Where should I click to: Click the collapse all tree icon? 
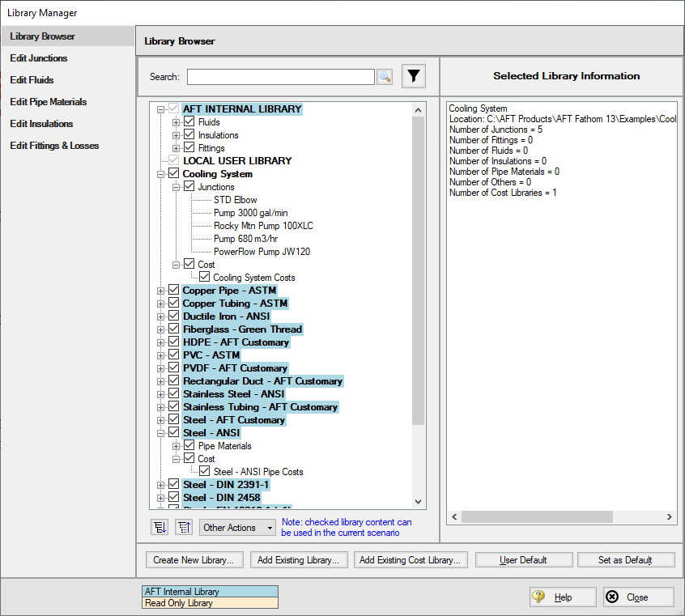pyautogui.click(x=184, y=527)
